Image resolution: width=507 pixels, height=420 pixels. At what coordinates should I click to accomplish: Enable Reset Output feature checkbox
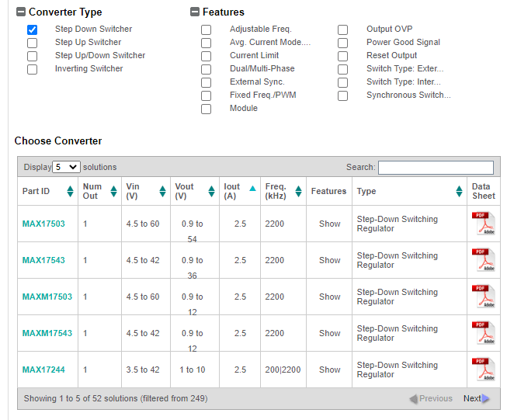(342, 56)
